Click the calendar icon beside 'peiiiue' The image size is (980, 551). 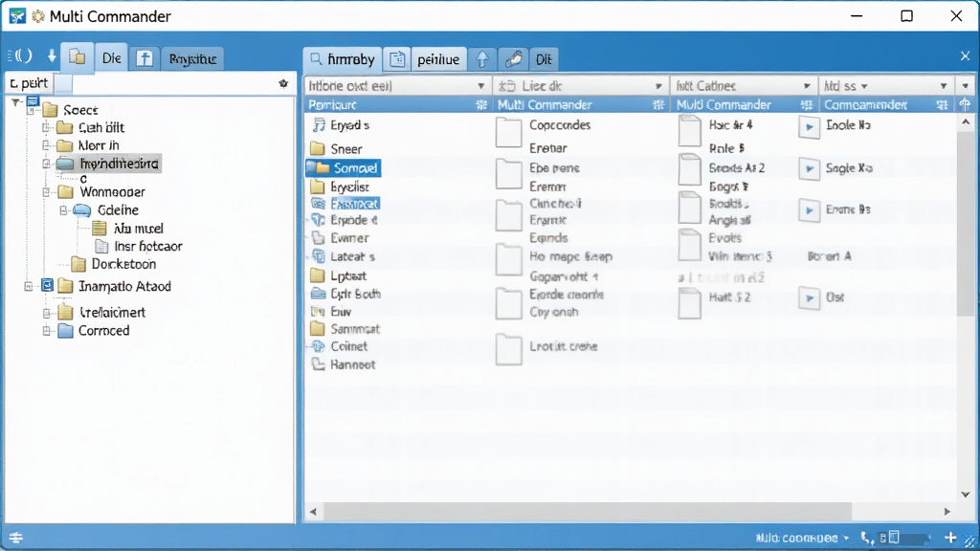point(397,59)
